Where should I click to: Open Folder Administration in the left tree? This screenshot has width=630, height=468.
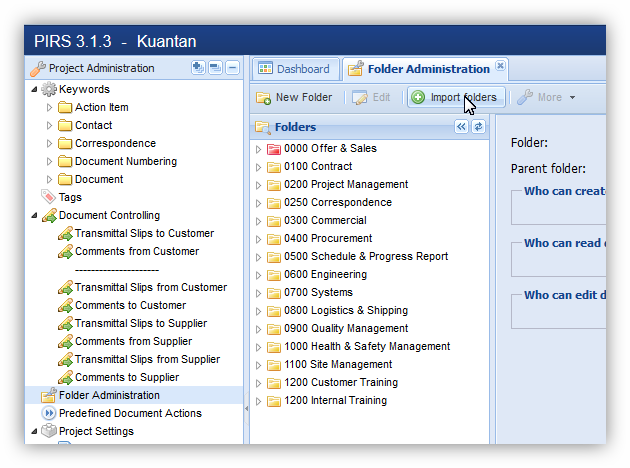(109, 395)
